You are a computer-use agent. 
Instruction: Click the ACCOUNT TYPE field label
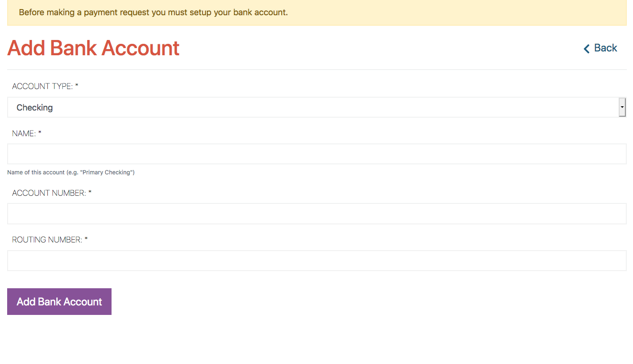pyautogui.click(x=42, y=86)
